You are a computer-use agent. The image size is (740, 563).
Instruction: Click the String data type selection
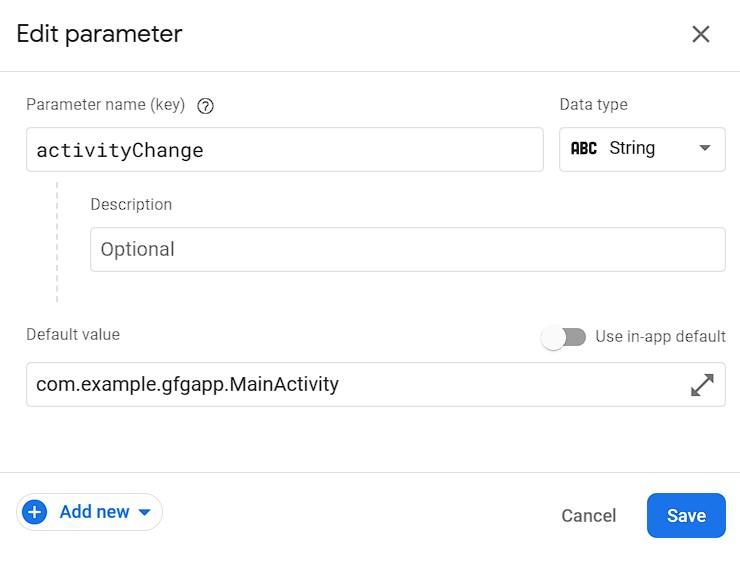632,149
